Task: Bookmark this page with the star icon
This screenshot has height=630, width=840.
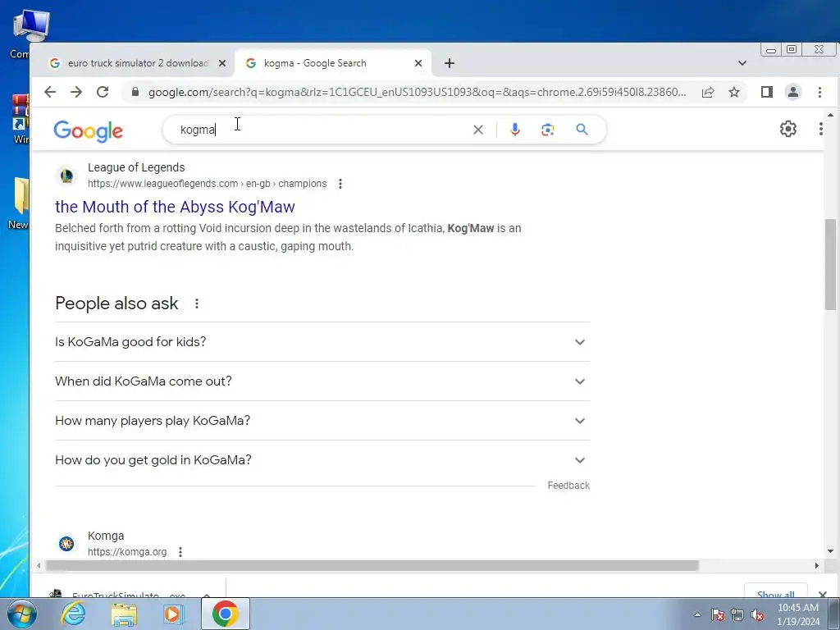Action: 734,92
